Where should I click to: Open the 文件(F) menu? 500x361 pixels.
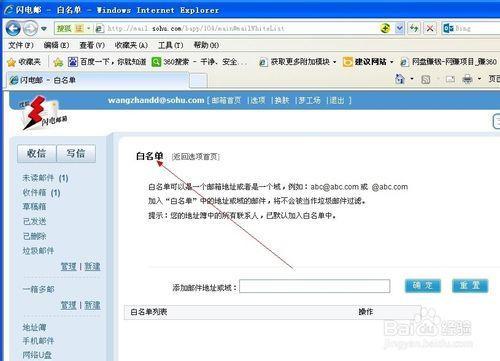21,45
